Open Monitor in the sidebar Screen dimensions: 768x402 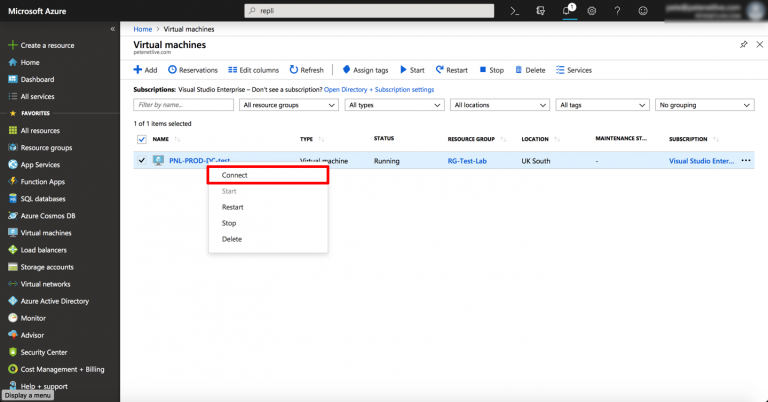[x=27, y=318]
